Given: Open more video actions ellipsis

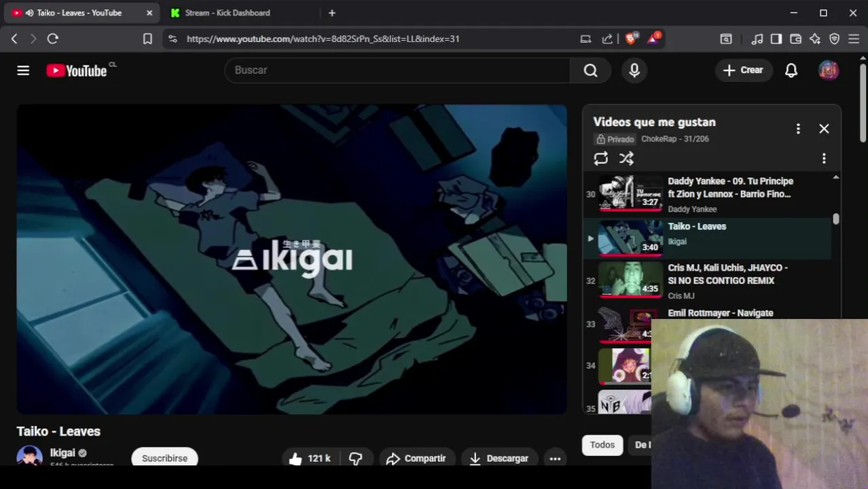Looking at the screenshot, I should coord(555,458).
